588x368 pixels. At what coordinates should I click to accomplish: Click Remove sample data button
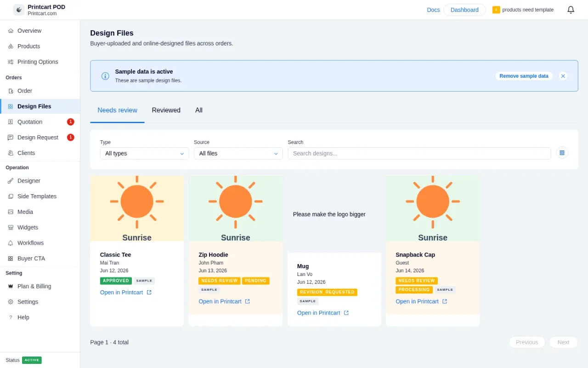tap(524, 76)
